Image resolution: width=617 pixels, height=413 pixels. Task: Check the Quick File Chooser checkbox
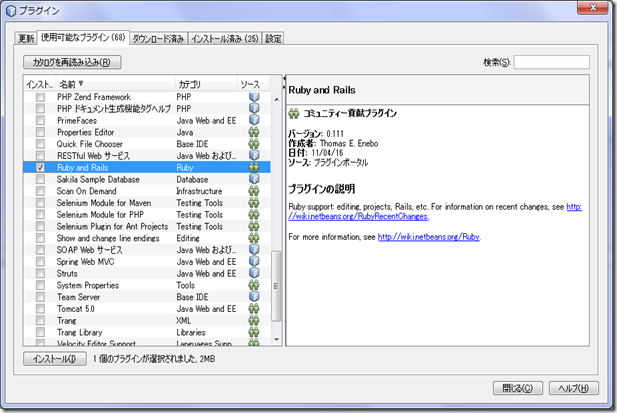tap(40, 144)
